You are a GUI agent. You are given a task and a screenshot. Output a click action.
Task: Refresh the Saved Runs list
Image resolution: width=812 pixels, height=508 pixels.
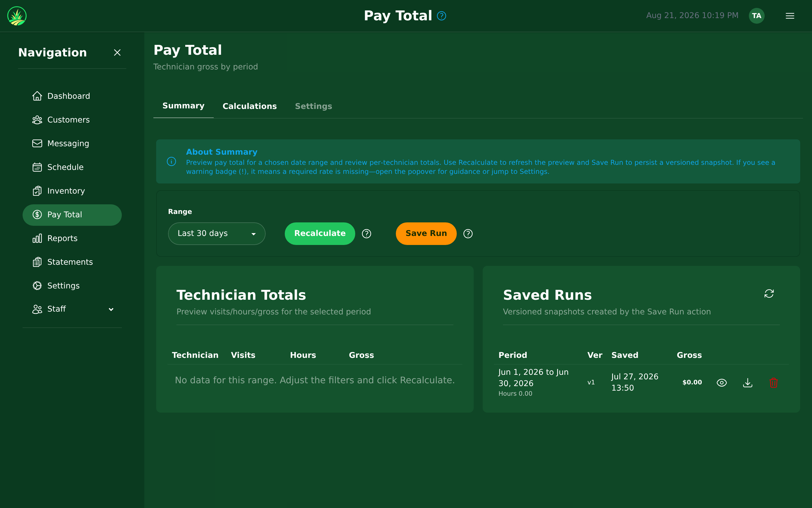pyautogui.click(x=769, y=294)
